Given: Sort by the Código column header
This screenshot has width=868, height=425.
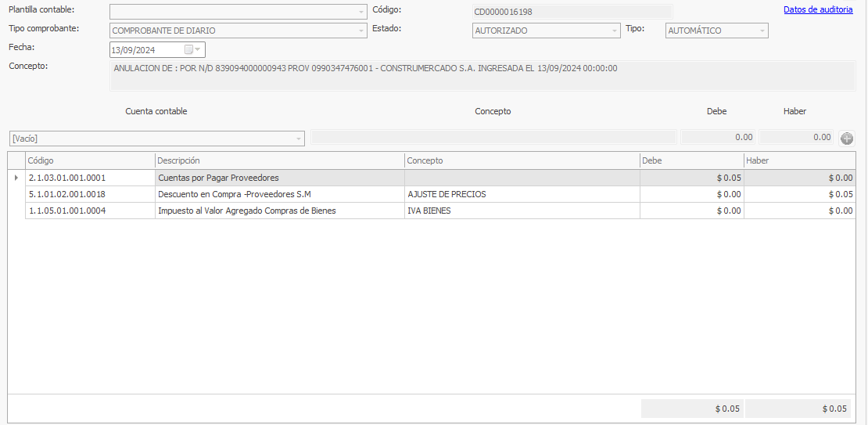Looking at the screenshot, I should [89, 160].
